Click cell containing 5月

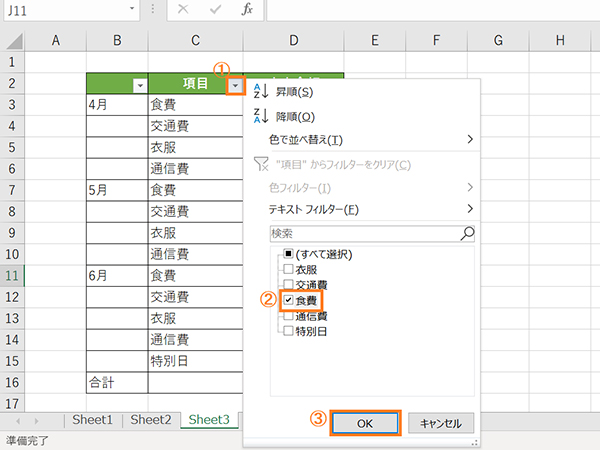tap(117, 190)
